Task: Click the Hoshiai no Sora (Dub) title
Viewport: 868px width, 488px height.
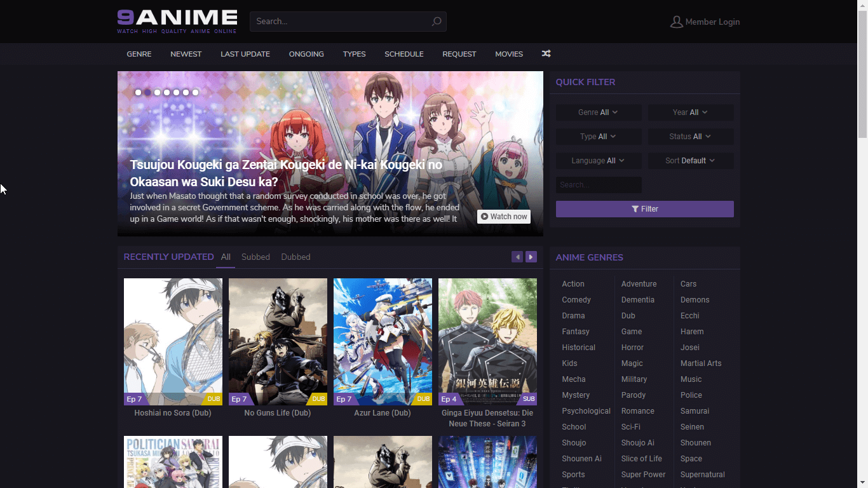Action: [173, 413]
